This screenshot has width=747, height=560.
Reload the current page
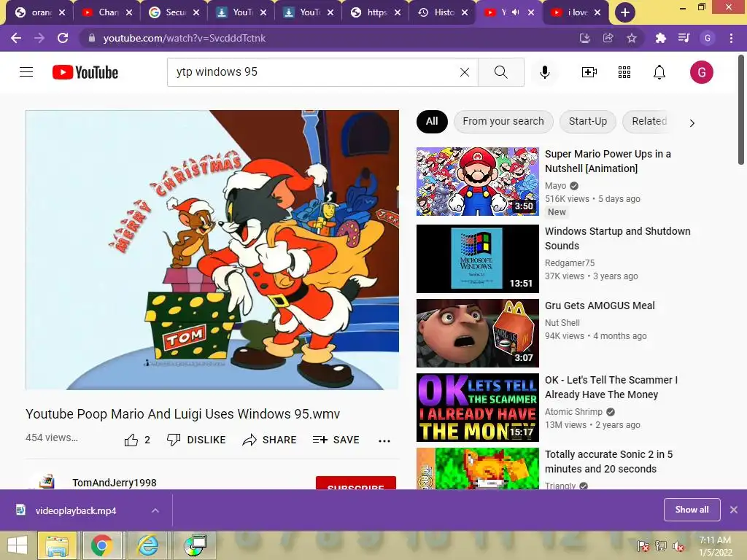[63, 38]
